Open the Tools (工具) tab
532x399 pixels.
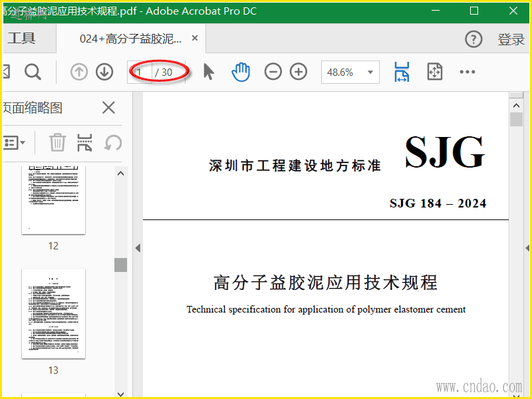(x=21, y=39)
